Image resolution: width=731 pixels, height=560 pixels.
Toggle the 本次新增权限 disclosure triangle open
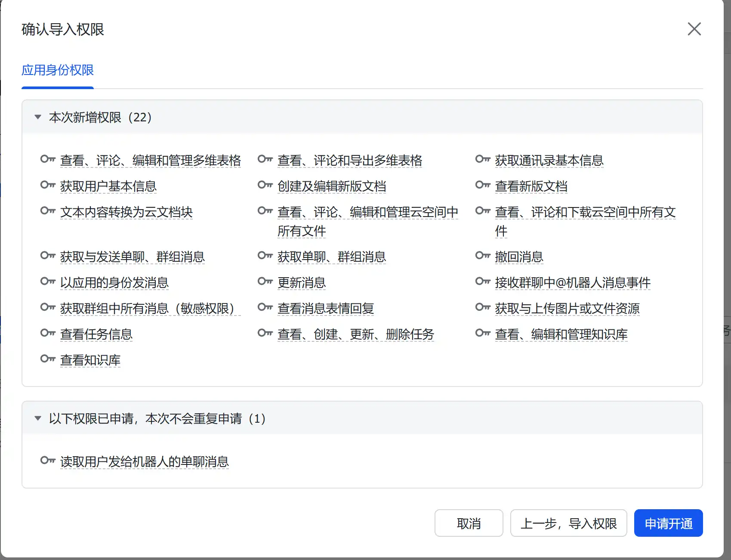(37, 117)
